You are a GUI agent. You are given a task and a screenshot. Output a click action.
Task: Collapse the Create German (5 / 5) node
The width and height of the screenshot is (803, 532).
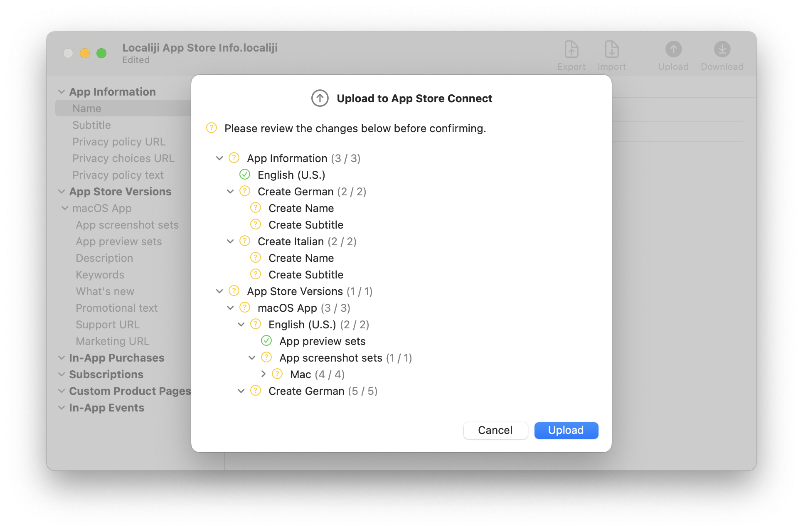click(x=241, y=391)
